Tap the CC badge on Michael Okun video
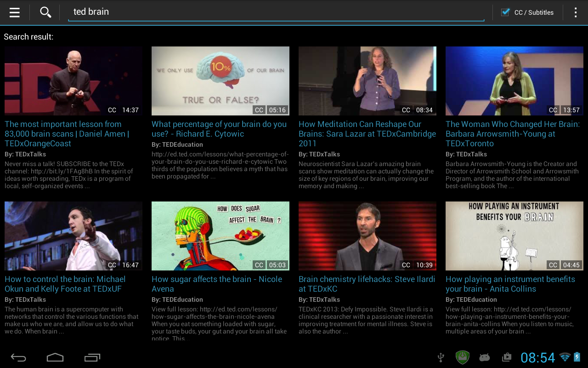This screenshot has width=588, height=368. tap(112, 265)
